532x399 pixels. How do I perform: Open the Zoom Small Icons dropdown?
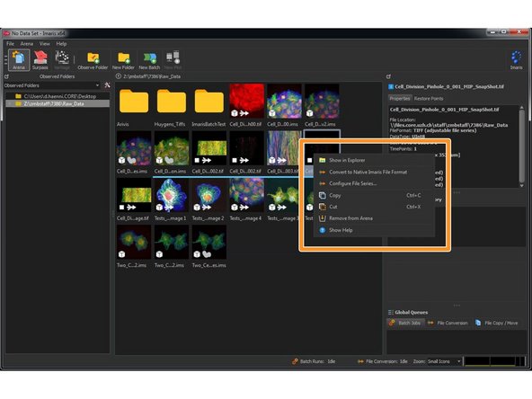click(445, 361)
